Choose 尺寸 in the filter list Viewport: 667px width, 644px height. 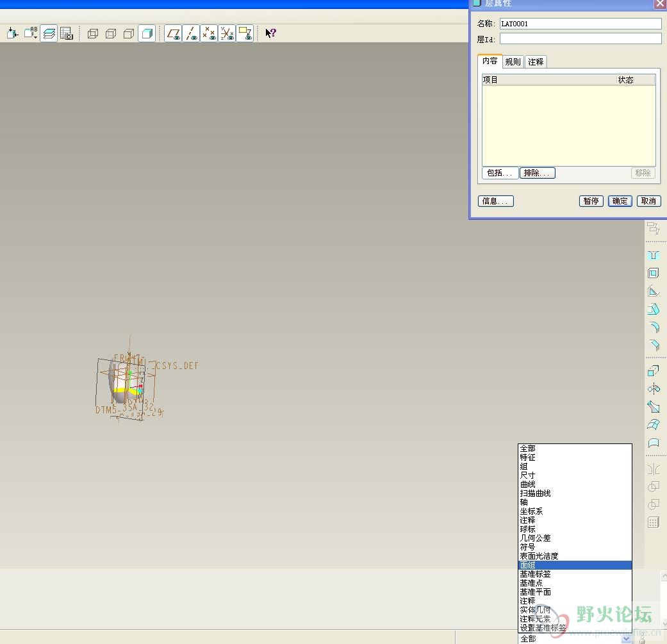(575, 475)
